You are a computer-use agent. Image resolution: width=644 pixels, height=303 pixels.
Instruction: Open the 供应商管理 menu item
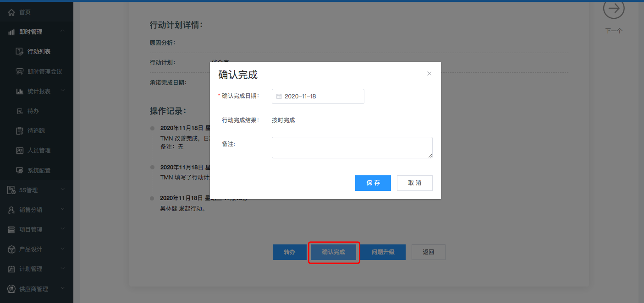click(x=33, y=289)
